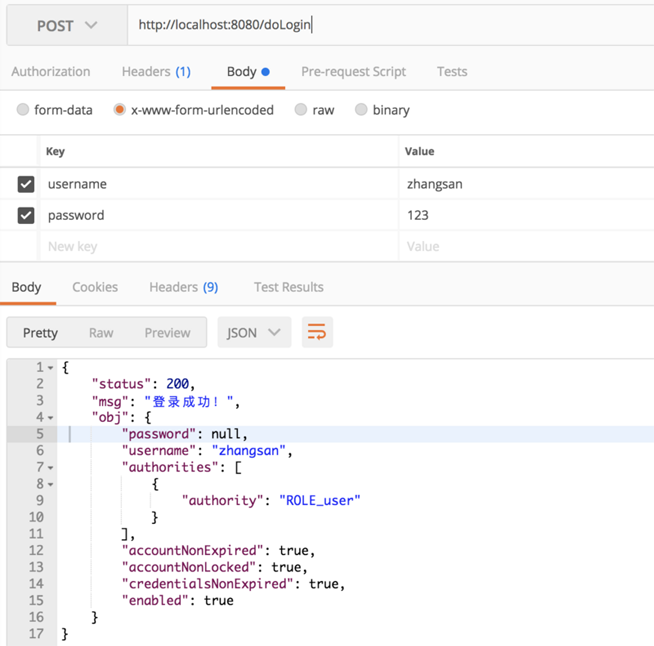Click the wrap lines icon
The width and height of the screenshot is (654, 646).
click(x=317, y=333)
